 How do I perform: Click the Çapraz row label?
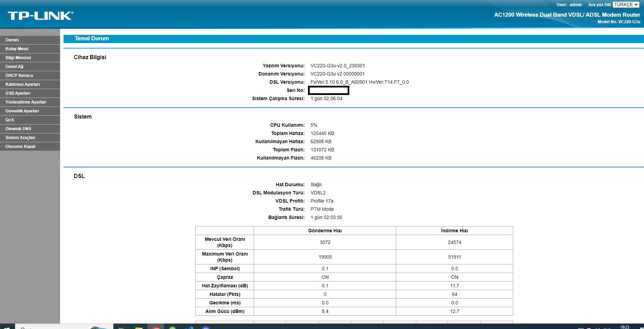pyautogui.click(x=225, y=277)
